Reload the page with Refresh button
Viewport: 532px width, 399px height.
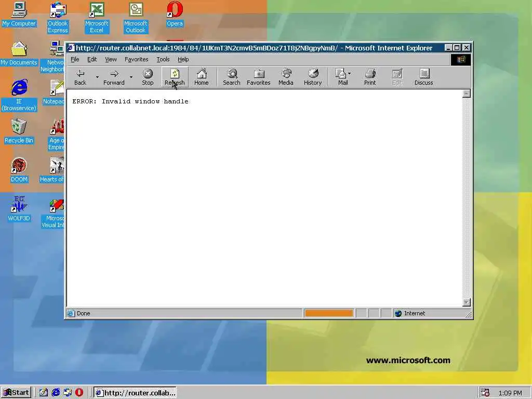(x=175, y=77)
